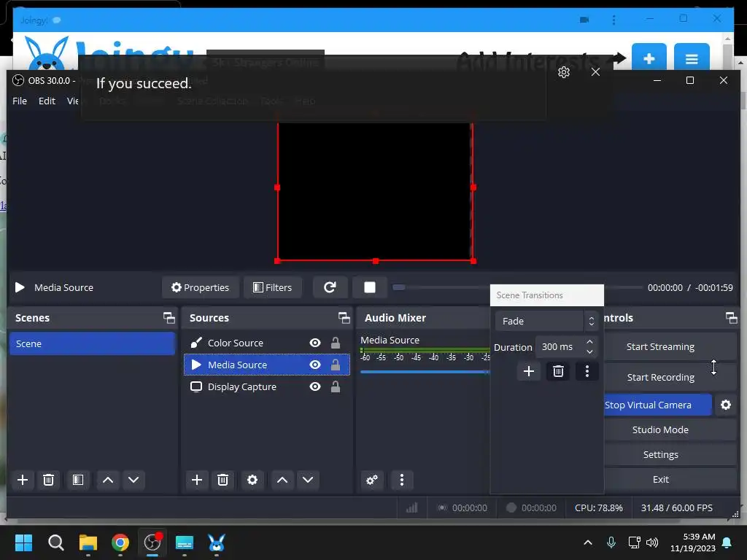Add a new scene with the plus icon

[x=23, y=480]
